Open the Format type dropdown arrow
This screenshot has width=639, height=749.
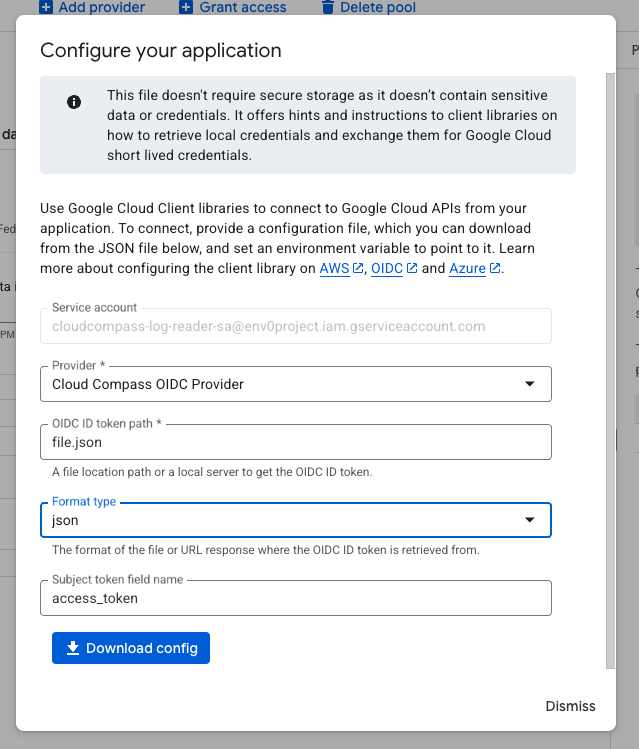529,520
